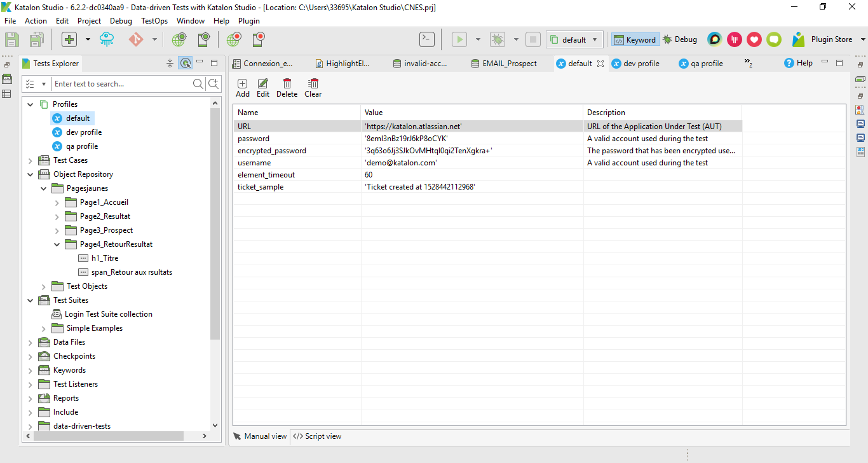Open the Run dropdown arrow
The height and width of the screenshot is (463, 868).
tap(478, 39)
